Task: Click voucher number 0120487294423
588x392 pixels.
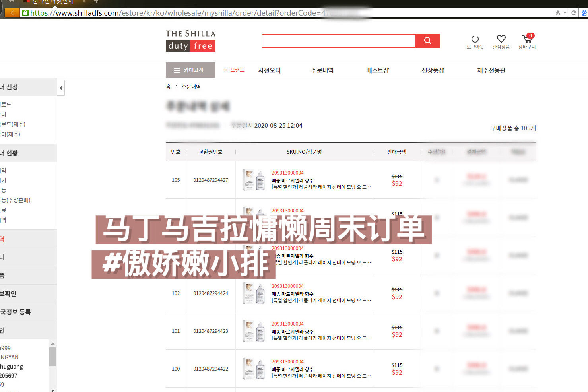Action: (211, 331)
